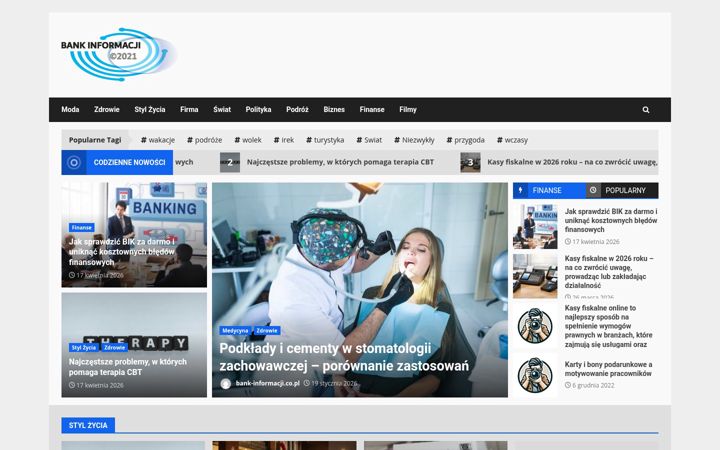Select the podróże tag

(205, 140)
